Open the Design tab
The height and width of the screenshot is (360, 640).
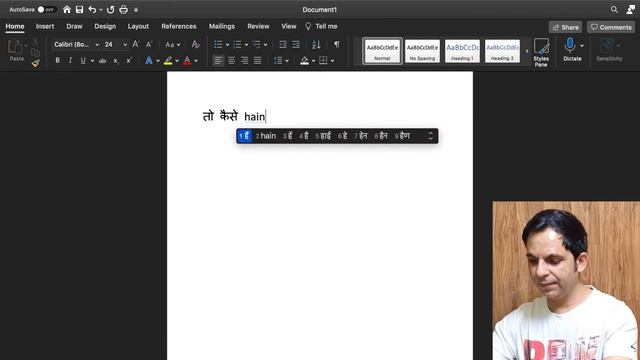pyautogui.click(x=105, y=26)
